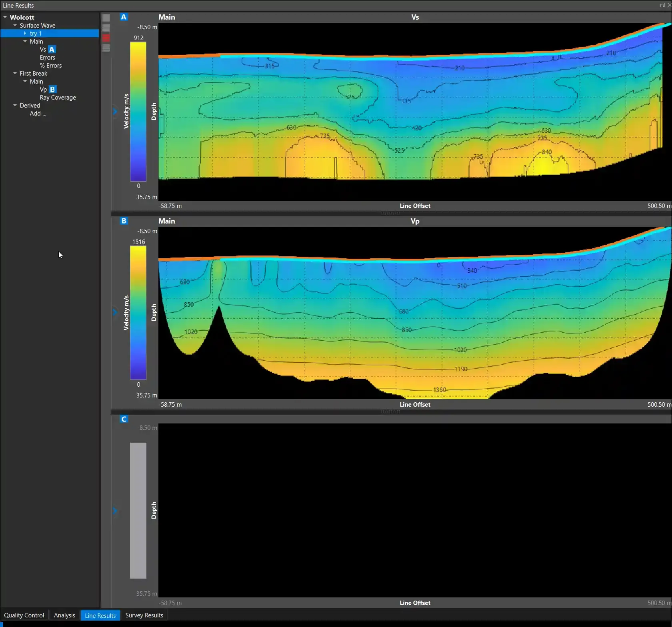Click the blue C badge on the empty panel
672x627 pixels.
coord(124,419)
